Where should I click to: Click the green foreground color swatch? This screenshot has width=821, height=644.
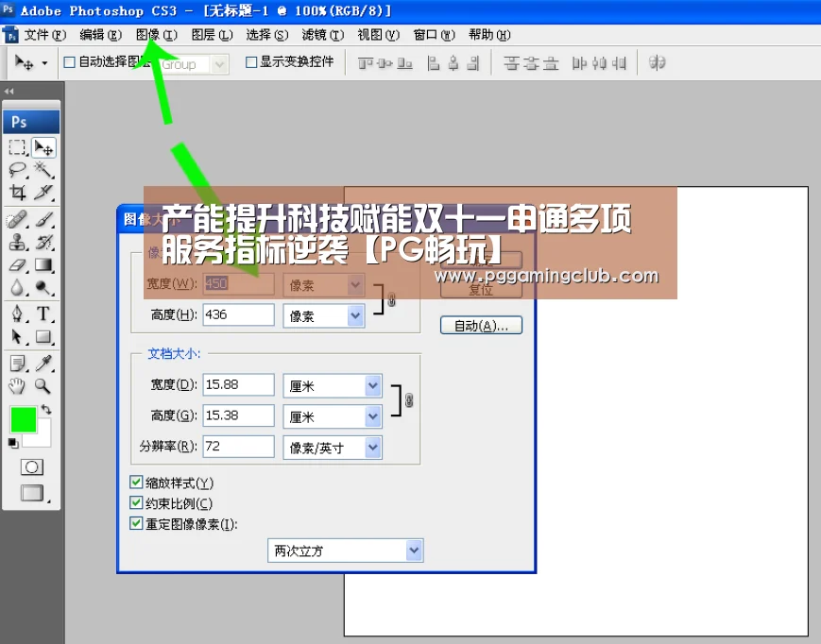pyautogui.click(x=24, y=419)
